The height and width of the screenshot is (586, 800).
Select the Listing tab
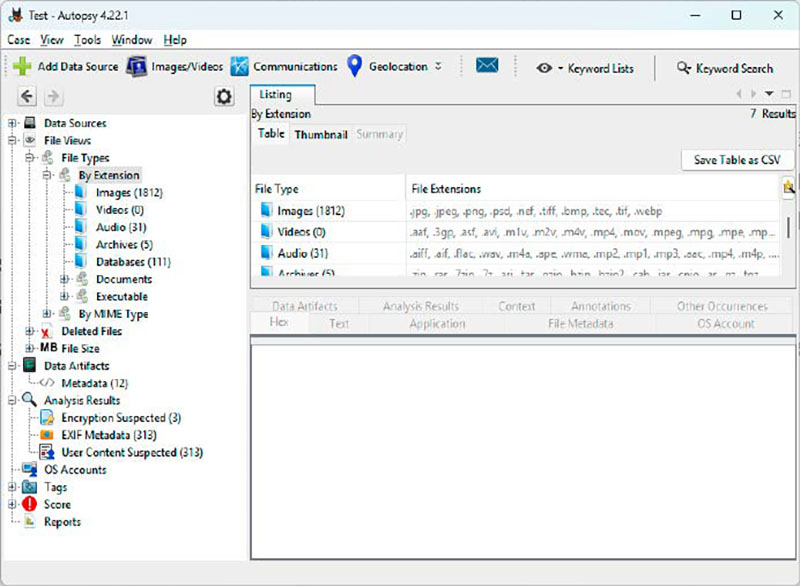pos(282,95)
